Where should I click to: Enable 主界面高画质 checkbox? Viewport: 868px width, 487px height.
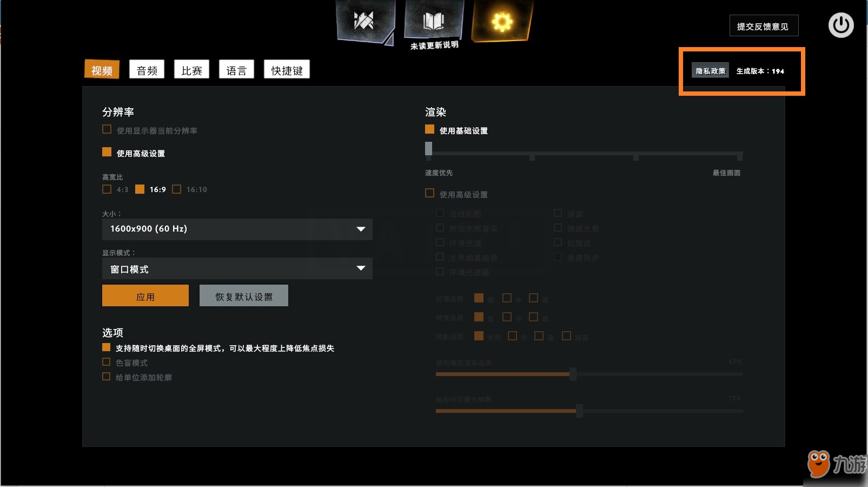440,257
